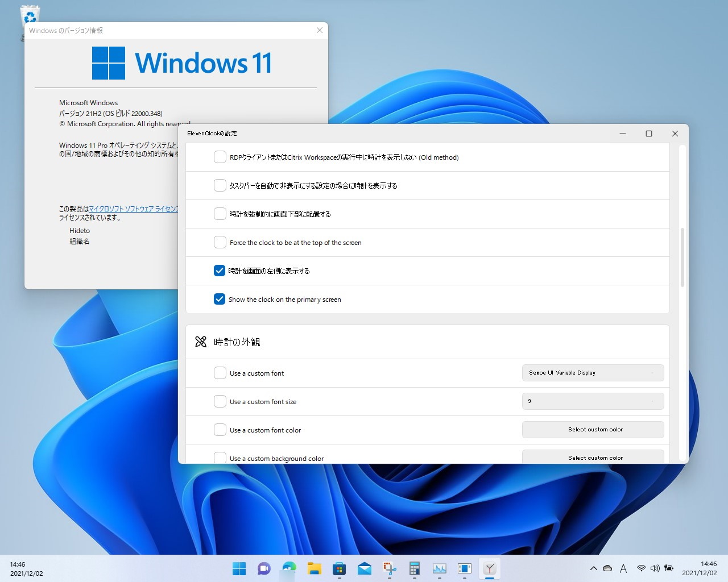The height and width of the screenshot is (582, 728).
Task: Toggle the RDP client Citrix Workspace checkbox
Action: click(x=220, y=157)
